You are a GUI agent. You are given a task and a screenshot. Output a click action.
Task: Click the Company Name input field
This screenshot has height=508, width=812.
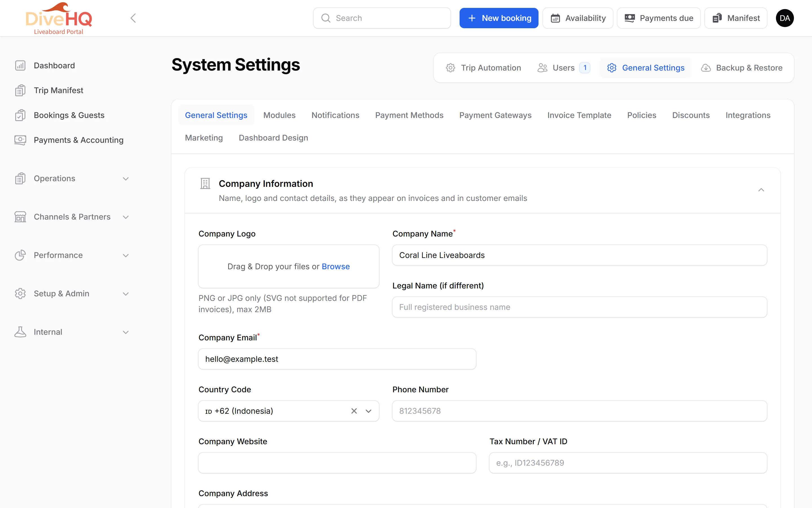tap(579, 255)
